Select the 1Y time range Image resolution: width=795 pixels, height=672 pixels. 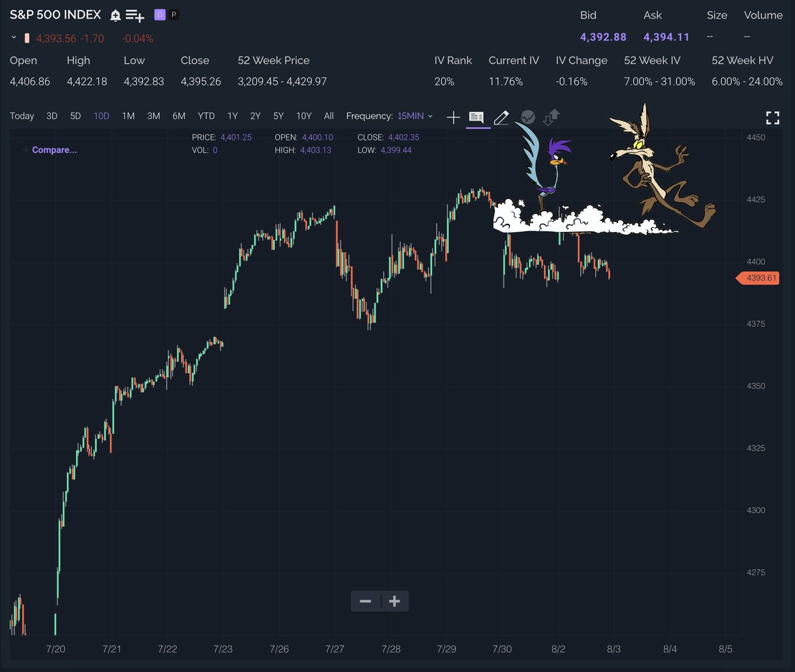(x=233, y=116)
